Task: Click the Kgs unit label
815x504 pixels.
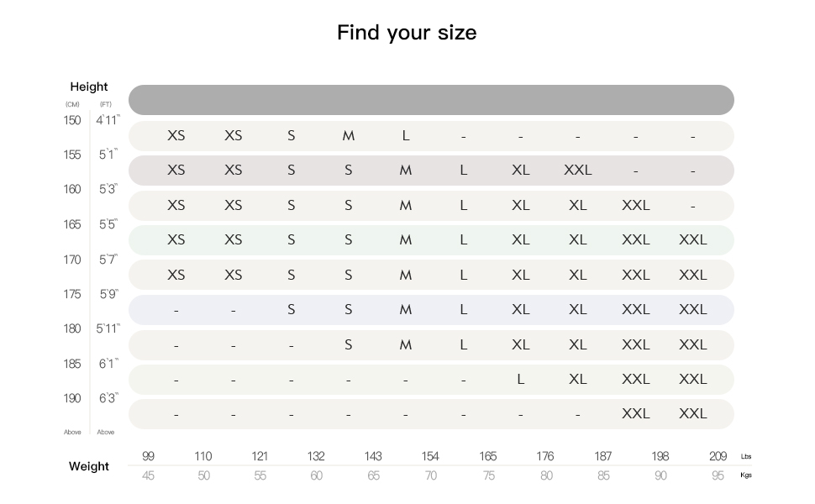Action: (746, 475)
